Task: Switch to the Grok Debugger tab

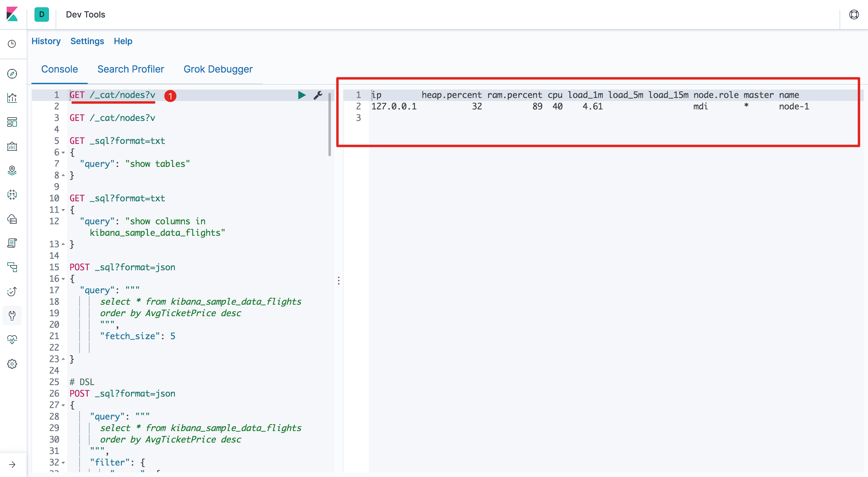Action: 218,69
